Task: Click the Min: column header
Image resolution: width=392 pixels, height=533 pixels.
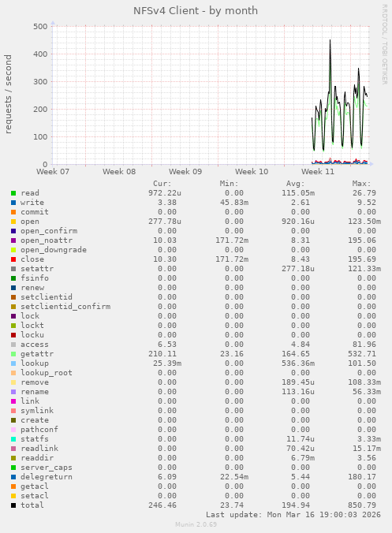Action: click(230, 184)
